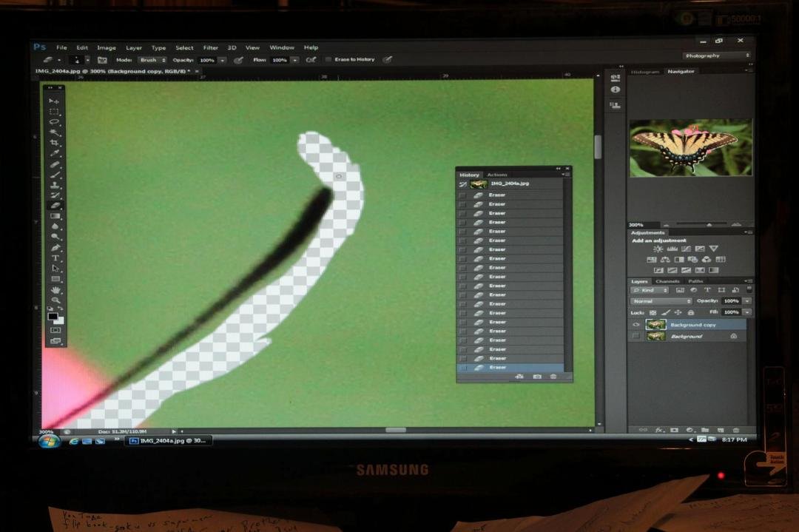Select the Magic Wand tool

tap(54, 132)
